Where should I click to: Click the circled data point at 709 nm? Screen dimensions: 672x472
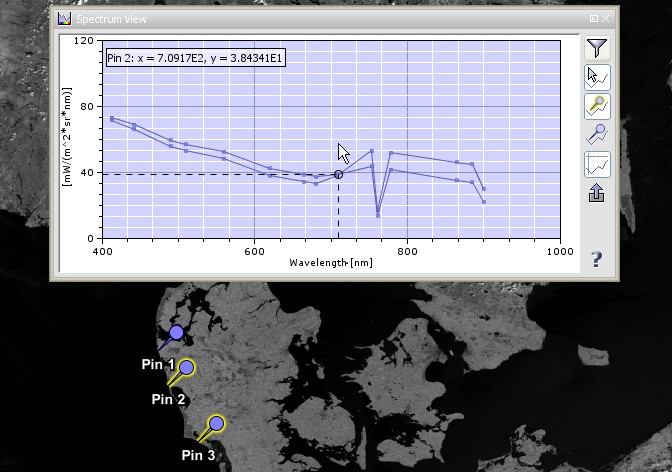(x=338, y=175)
